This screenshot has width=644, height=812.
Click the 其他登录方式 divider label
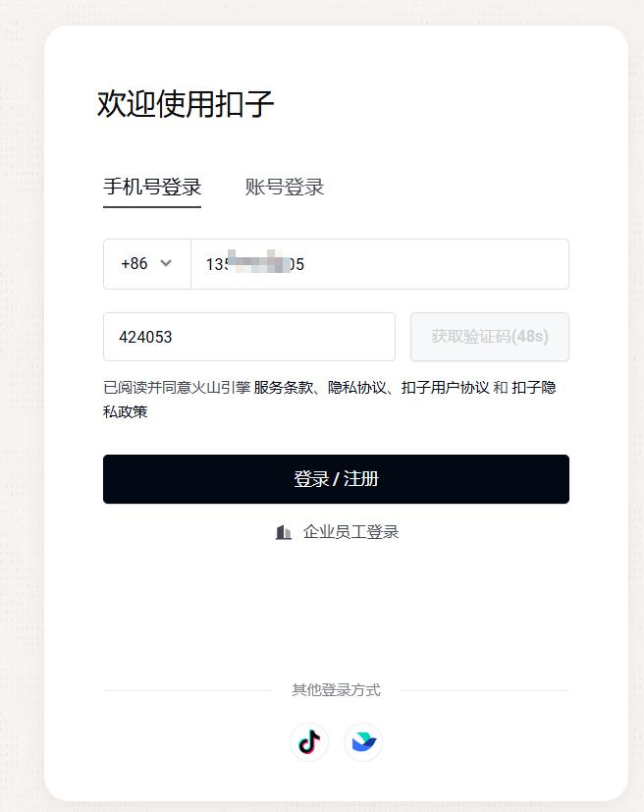336,690
